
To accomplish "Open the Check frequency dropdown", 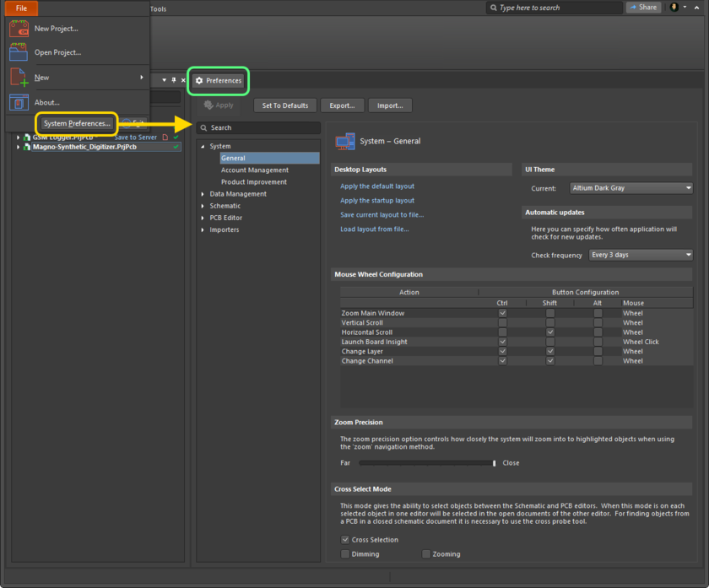I will (x=641, y=255).
